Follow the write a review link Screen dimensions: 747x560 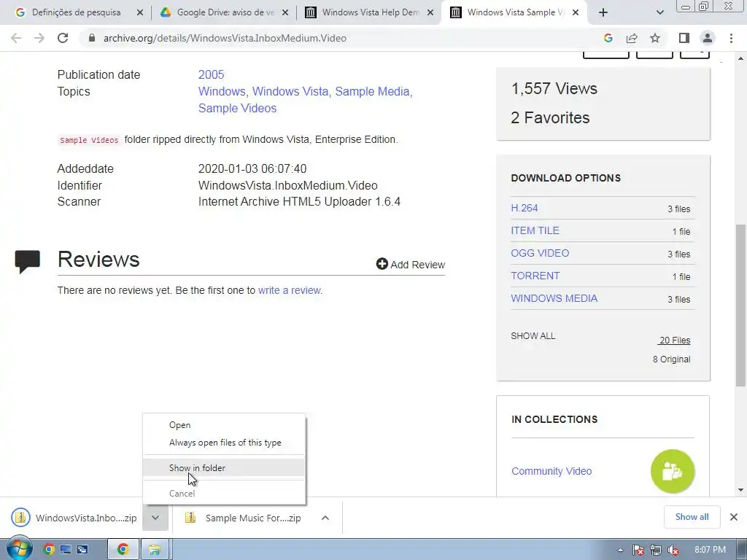click(x=289, y=290)
